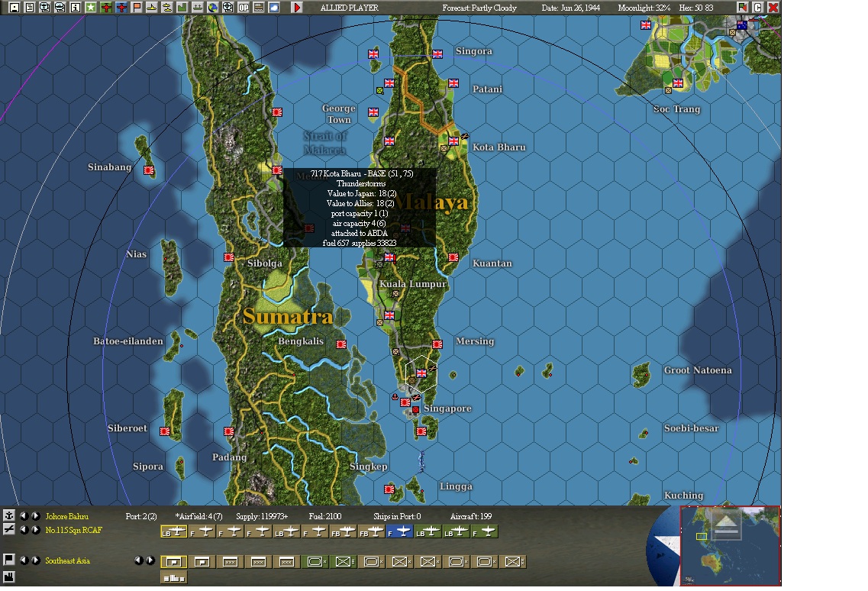Click the '*Airfield: 4 (7)' text
This screenshot has width=868, height=591.
click(x=198, y=516)
